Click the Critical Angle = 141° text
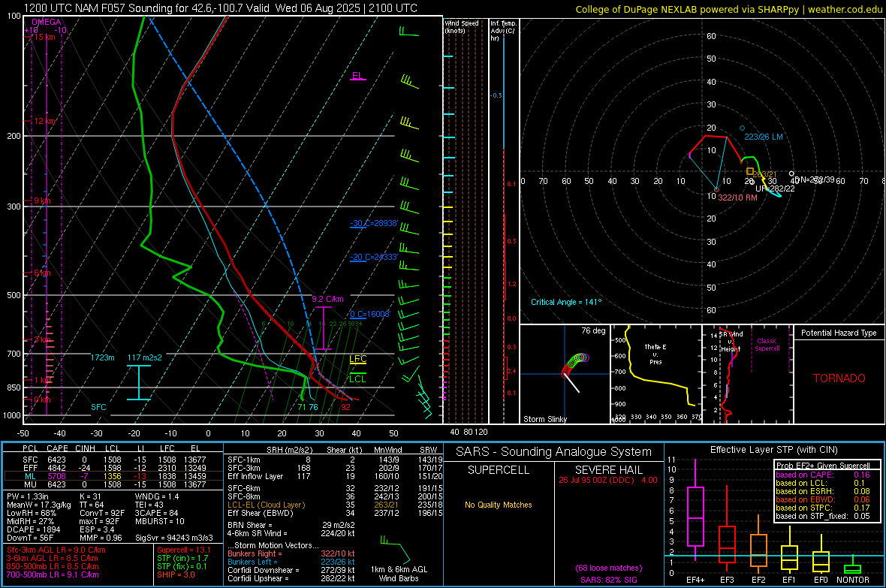Image resolution: width=886 pixels, height=588 pixels. click(566, 302)
